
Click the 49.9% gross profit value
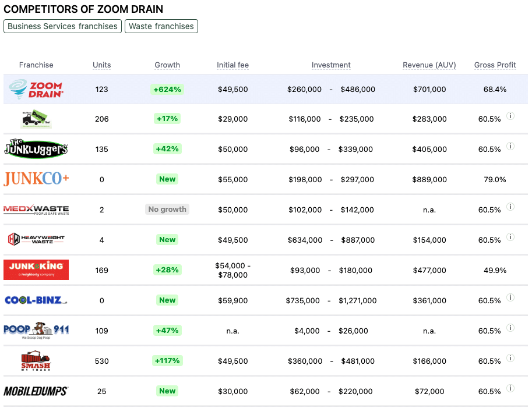[x=495, y=270]
